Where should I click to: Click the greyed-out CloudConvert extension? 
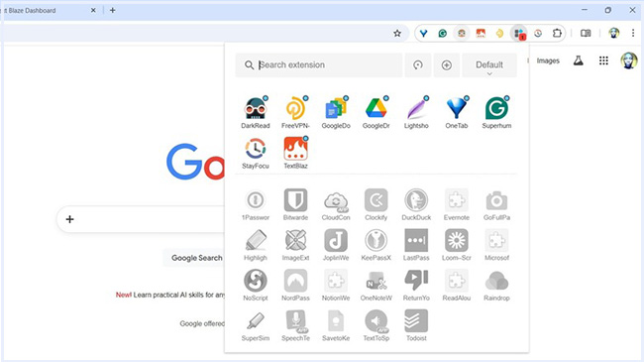tap(336, 200)
